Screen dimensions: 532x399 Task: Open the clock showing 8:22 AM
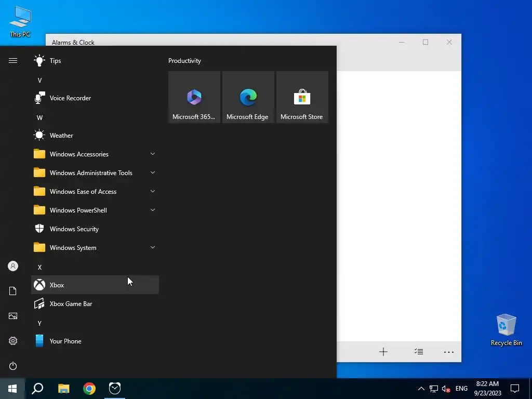[487, 389]
